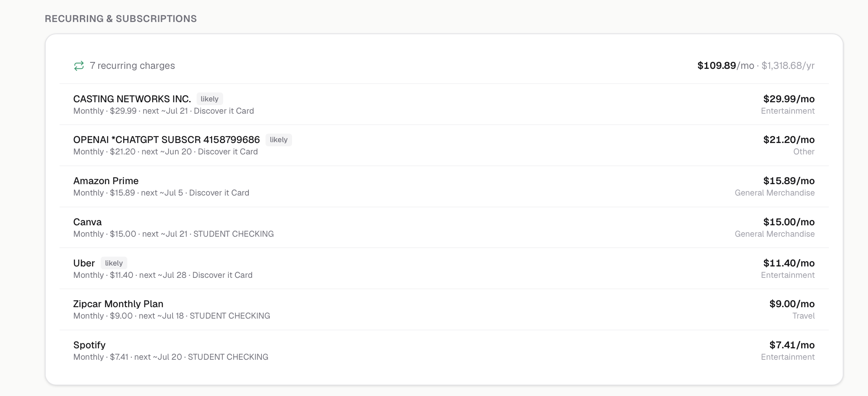Click the $11.40/mo amount

(789, 263)
